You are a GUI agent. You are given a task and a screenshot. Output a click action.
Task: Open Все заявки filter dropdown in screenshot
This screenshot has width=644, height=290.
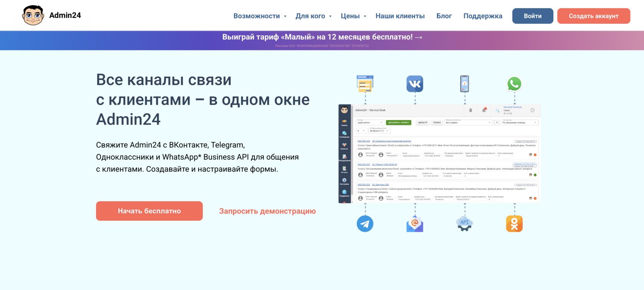468,122
